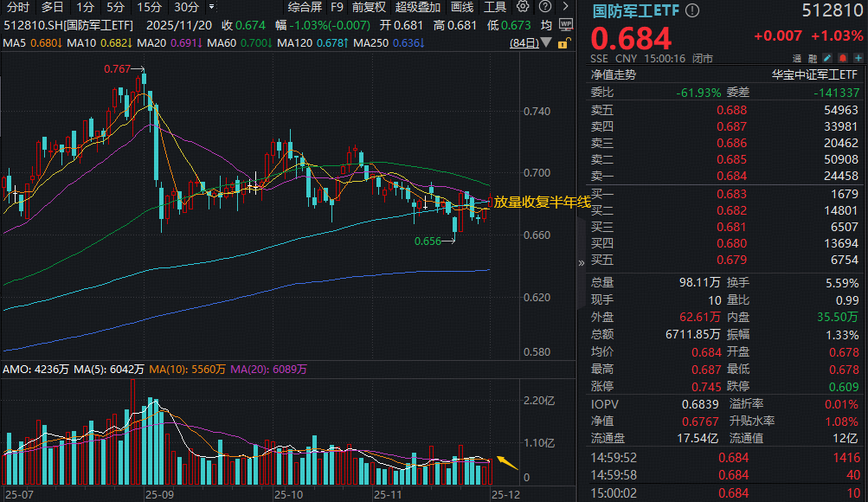This screenshot has width=868, height=502.
Task: Toggle 超级叠加 overlay mode
Action: pos(417,7)
